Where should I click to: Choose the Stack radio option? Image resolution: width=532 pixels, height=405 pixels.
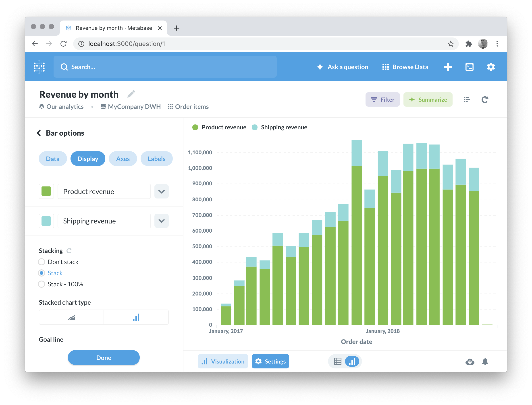click(42, 273)
